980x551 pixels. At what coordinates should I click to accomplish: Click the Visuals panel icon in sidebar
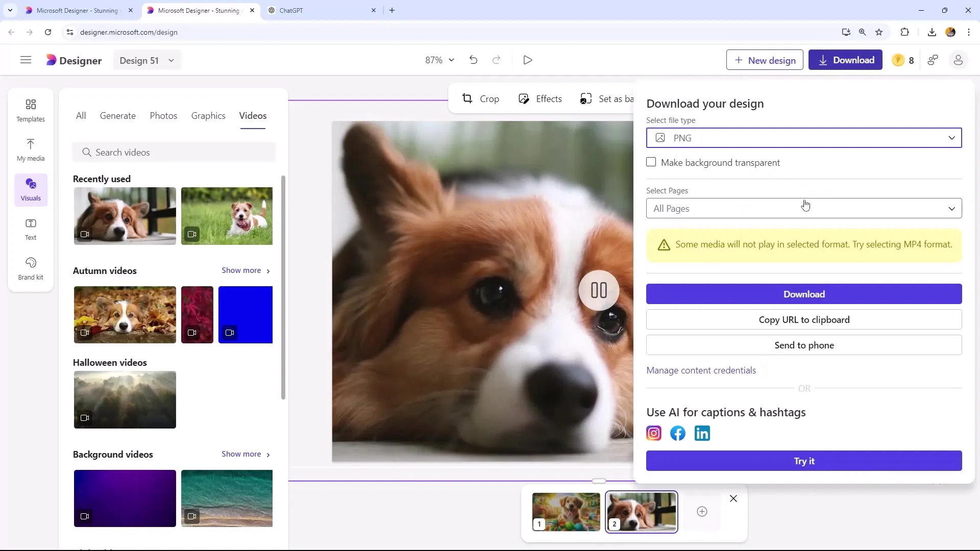pos(31,189)
